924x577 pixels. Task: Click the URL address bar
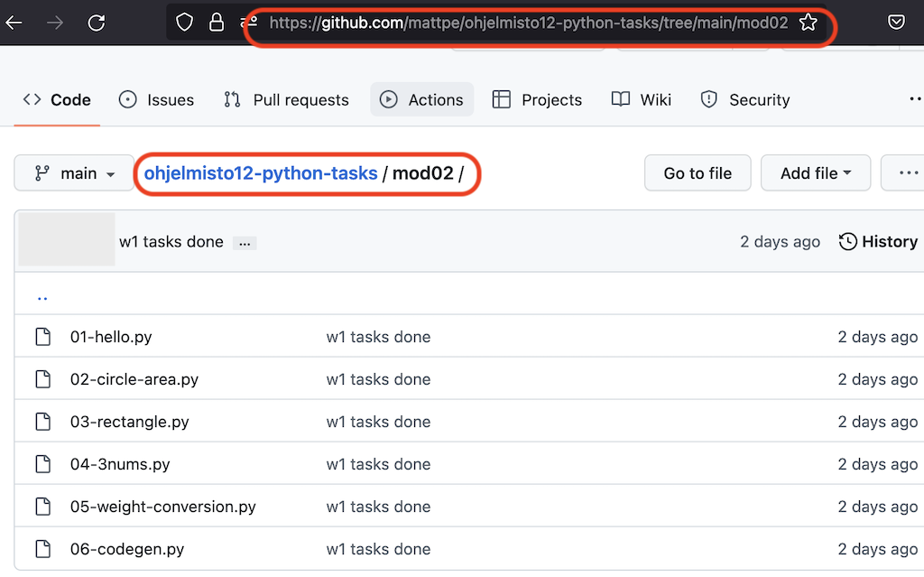528,23
